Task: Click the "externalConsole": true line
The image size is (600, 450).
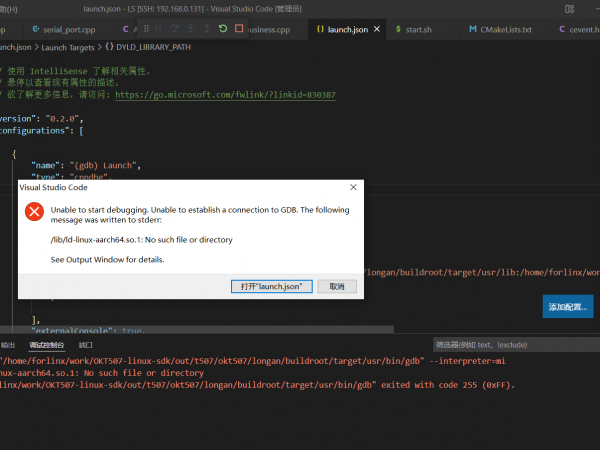Action: [88, 330]
